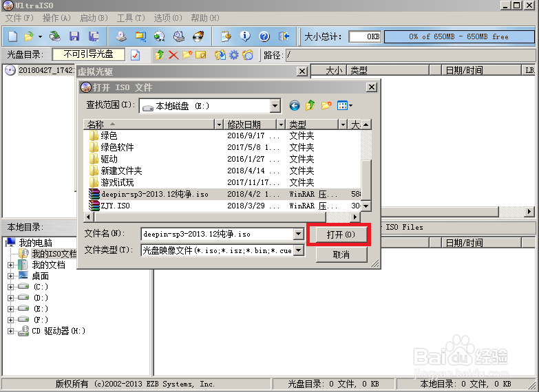Image resolution: width=539 pixels, height=392 pixels.
Task: Open the 工具(T) menu
Action: click(131, 18)
